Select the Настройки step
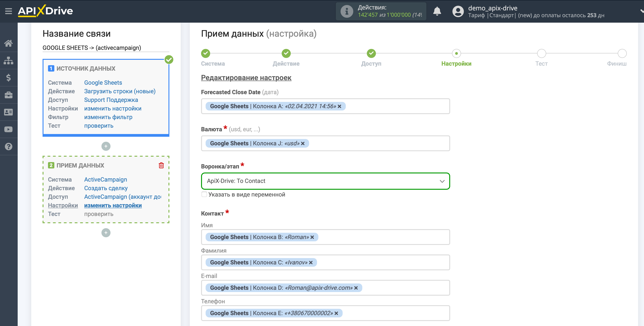Image resolution: width=644 pixels, height=326 pixels. tap(456, 53)
